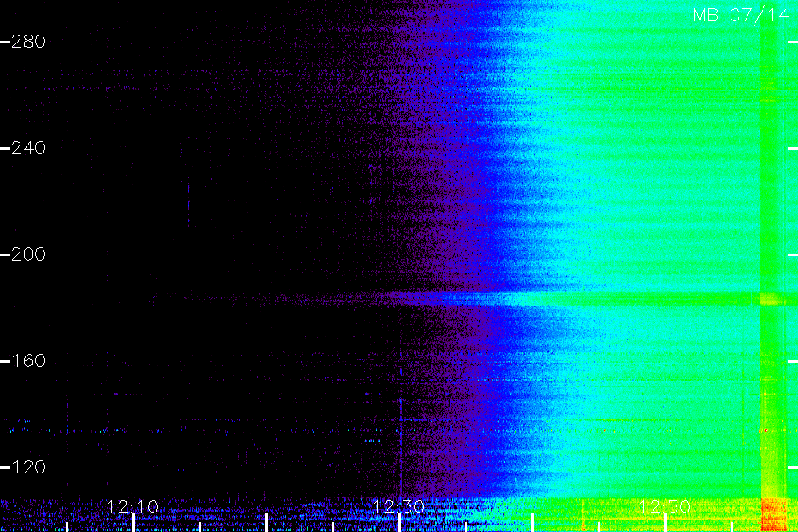Click the 12:30 time label
The height and width of the screenshot is (532, 798).
(x=398, y=507)
